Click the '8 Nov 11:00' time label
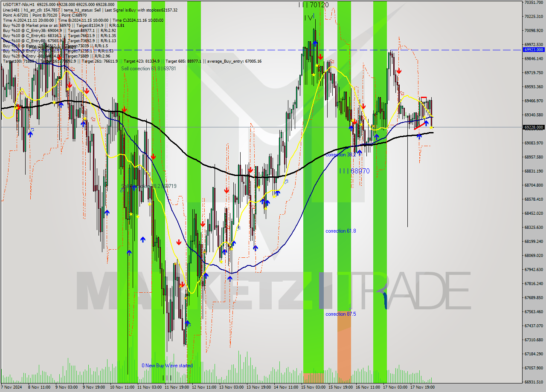This screenshot has height=392, width=546. (39, 387)
